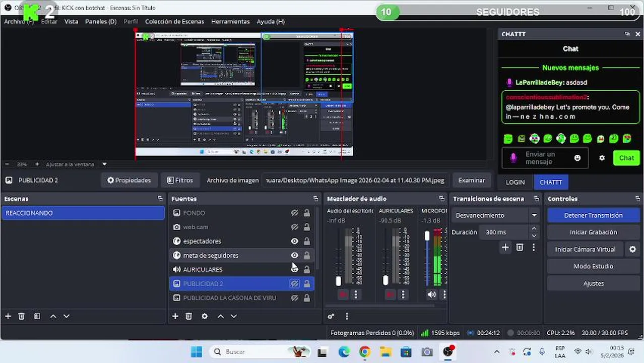Open chat settings gear icon
This screenshot has width=644, height=363.
[x=602, y=158]
